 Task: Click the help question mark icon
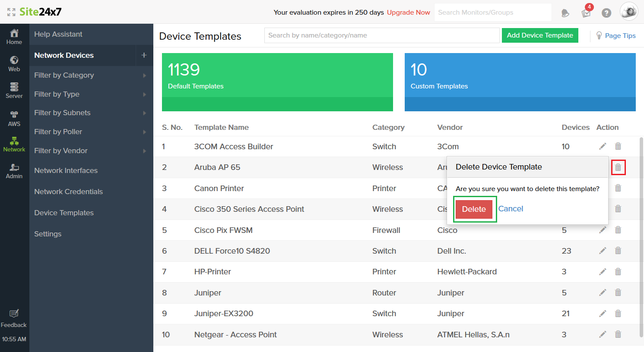tap(606, 13)
